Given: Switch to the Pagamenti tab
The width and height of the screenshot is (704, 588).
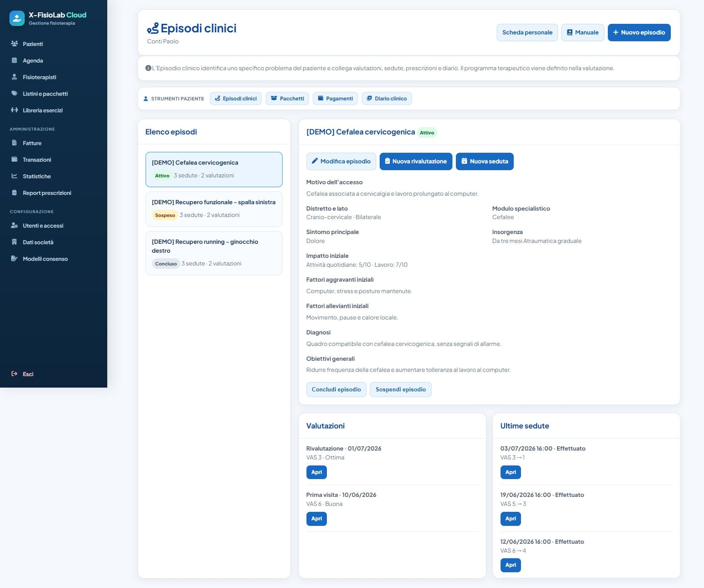Looking at the screenshot, I should 335,98.
